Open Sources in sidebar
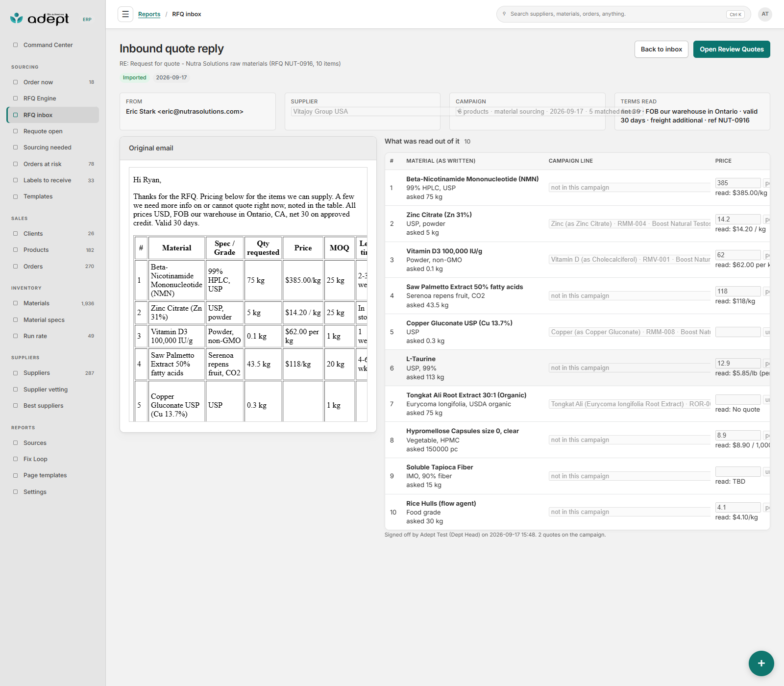 53,443
